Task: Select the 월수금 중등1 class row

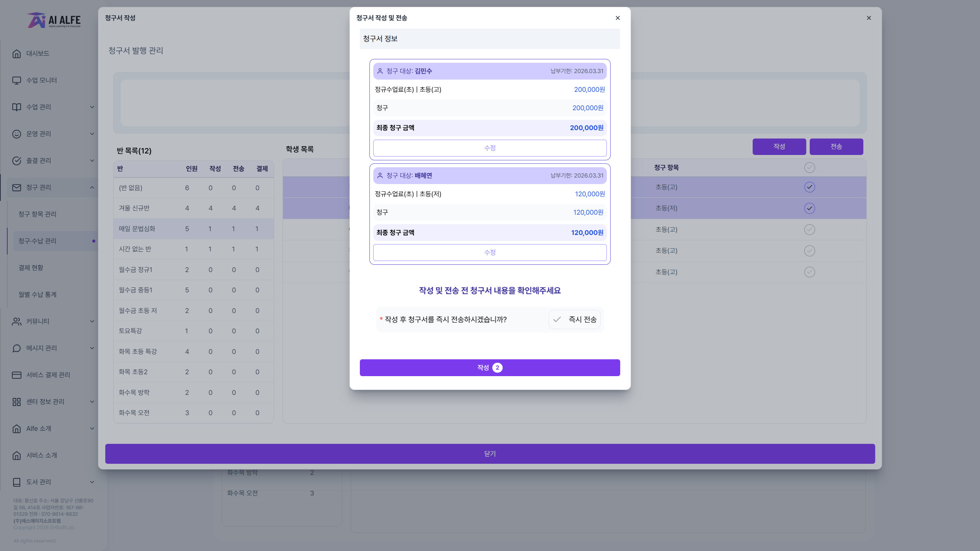Action: tap(193, 290)
